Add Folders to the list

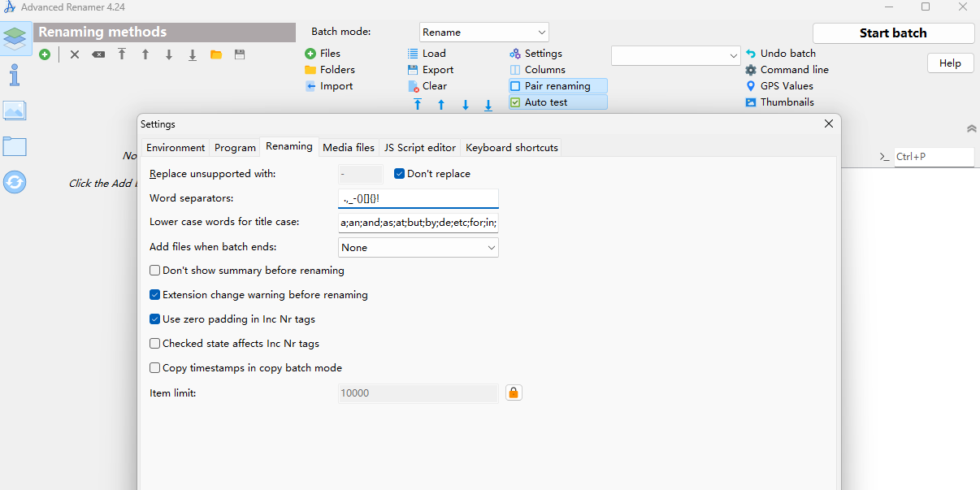[329, 69]
